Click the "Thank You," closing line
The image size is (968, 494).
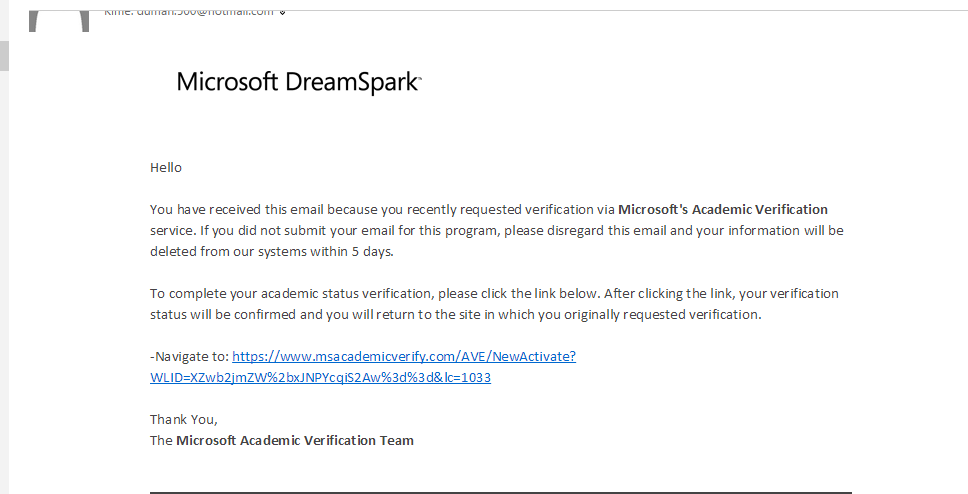(x=183, y=419)
